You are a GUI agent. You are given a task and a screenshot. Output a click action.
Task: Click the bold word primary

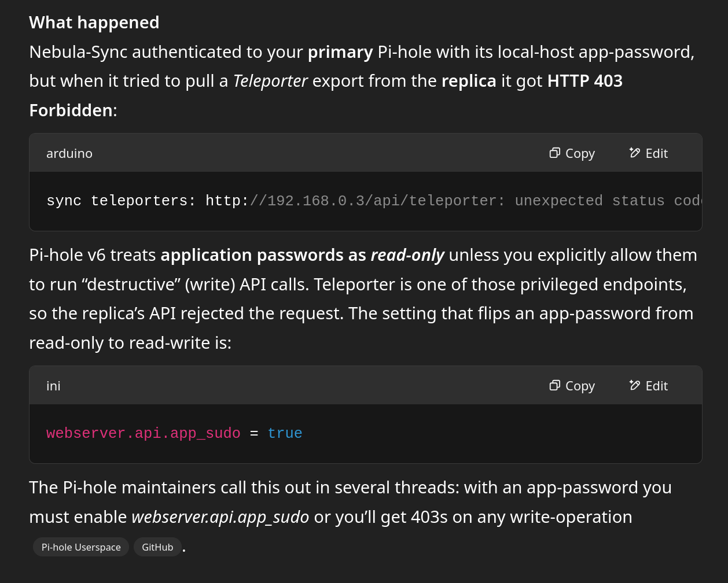[340, 52]
